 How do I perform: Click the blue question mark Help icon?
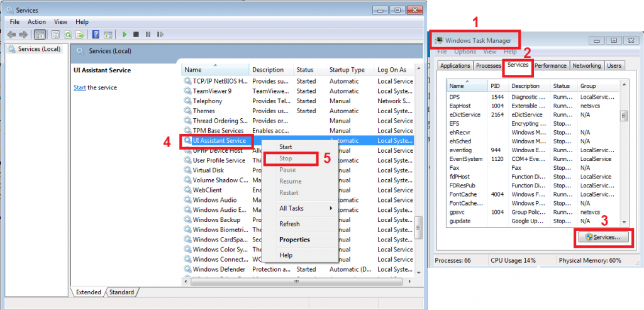click(x=96, y=35)
